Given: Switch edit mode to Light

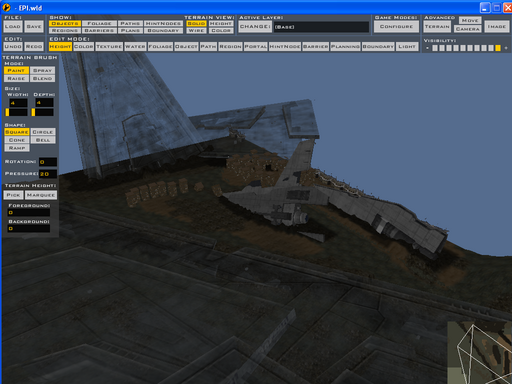Looking at the screenshot, I should (x=407, y=47).
